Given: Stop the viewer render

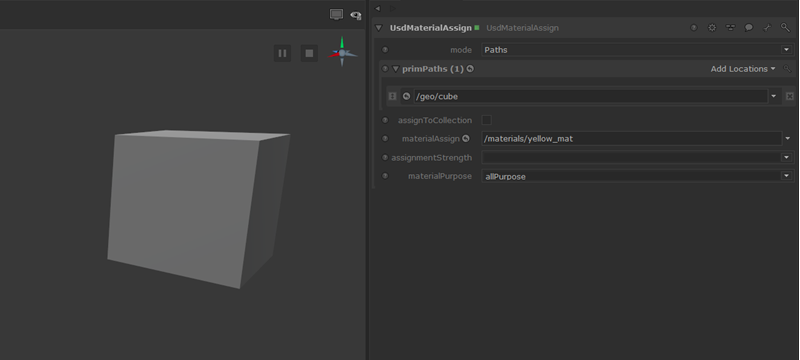Looking at the screenshot, I should (309, 53).
